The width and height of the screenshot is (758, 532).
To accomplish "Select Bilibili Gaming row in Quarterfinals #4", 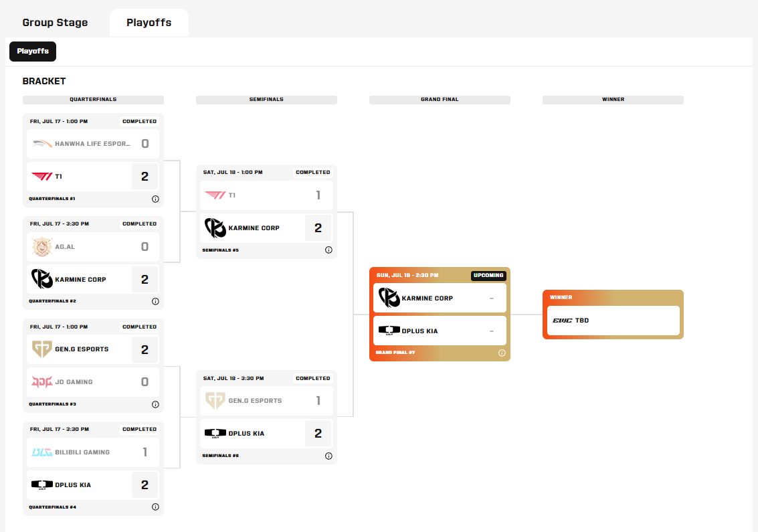I will (93, 452).
